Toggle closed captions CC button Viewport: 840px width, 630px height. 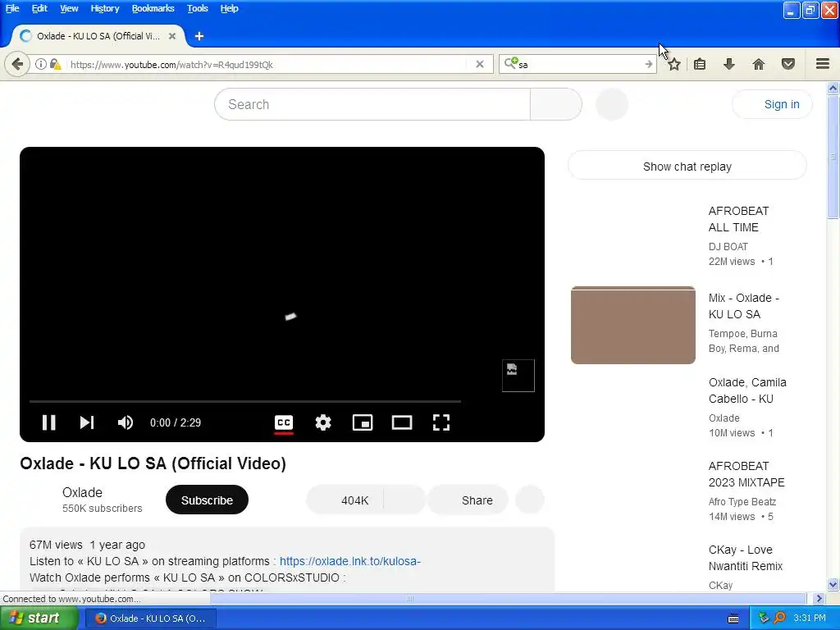[x=283, y=422]
